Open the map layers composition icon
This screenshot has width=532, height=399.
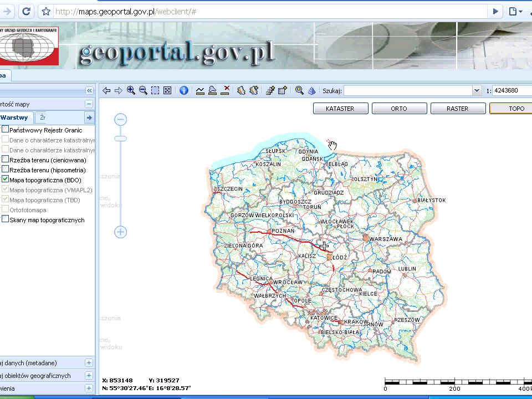click(x=241, y=90)
